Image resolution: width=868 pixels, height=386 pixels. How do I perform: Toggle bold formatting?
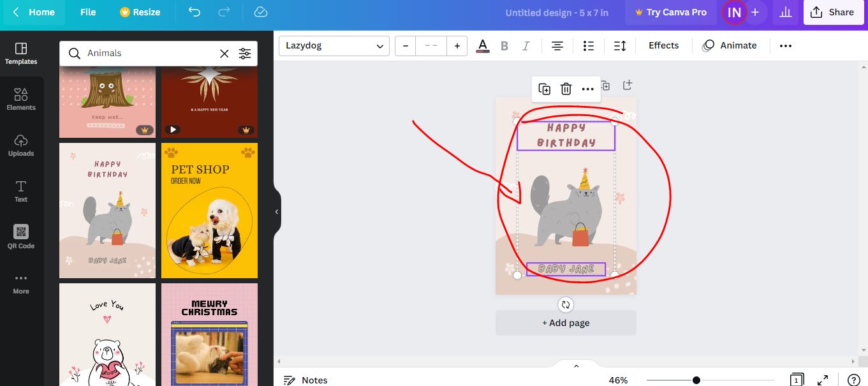tap(504, 45)
